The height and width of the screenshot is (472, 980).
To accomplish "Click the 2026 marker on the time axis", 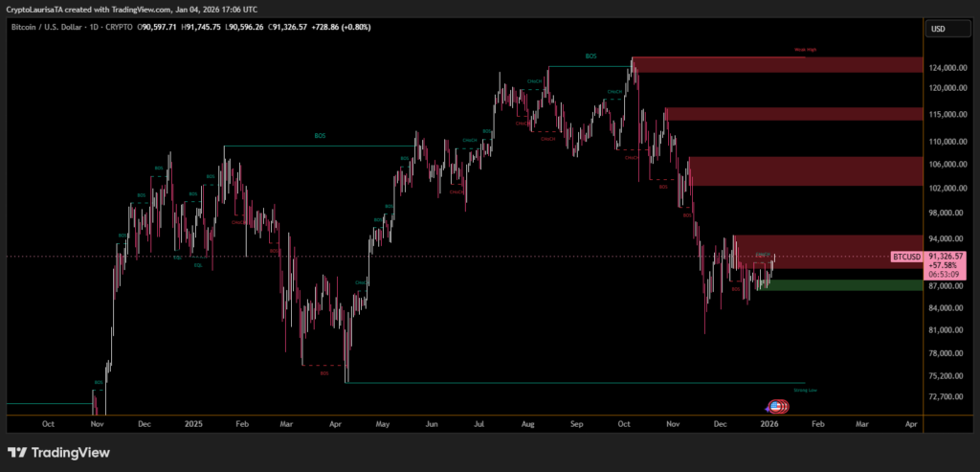I will pyautogui.click(x=768, y=422).
